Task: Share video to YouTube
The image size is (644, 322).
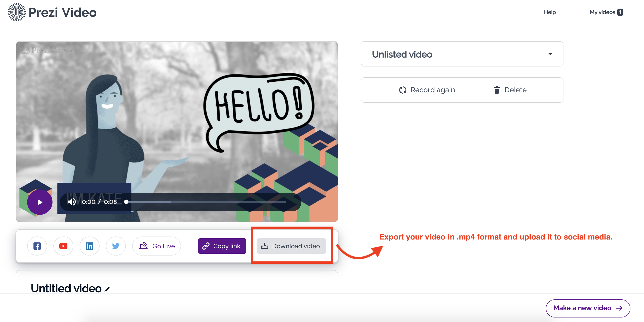Action: [63, 246]
